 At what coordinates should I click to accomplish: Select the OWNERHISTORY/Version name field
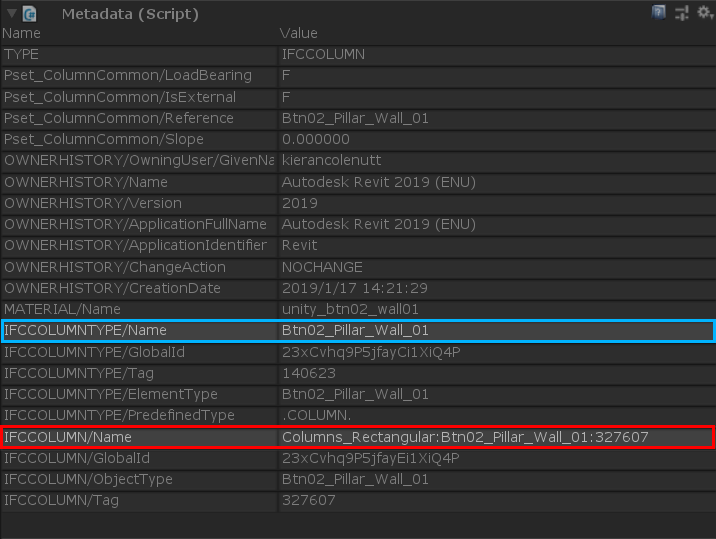coord(139,203)
